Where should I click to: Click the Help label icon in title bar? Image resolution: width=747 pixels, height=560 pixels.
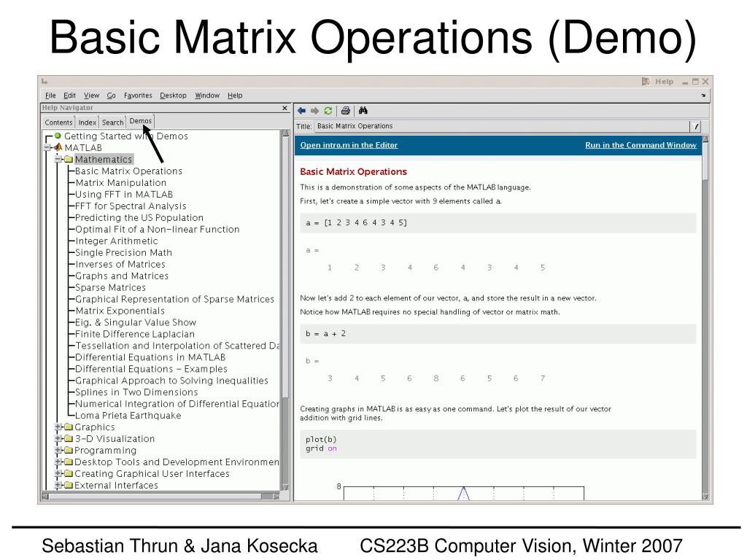tap(646, 82)
